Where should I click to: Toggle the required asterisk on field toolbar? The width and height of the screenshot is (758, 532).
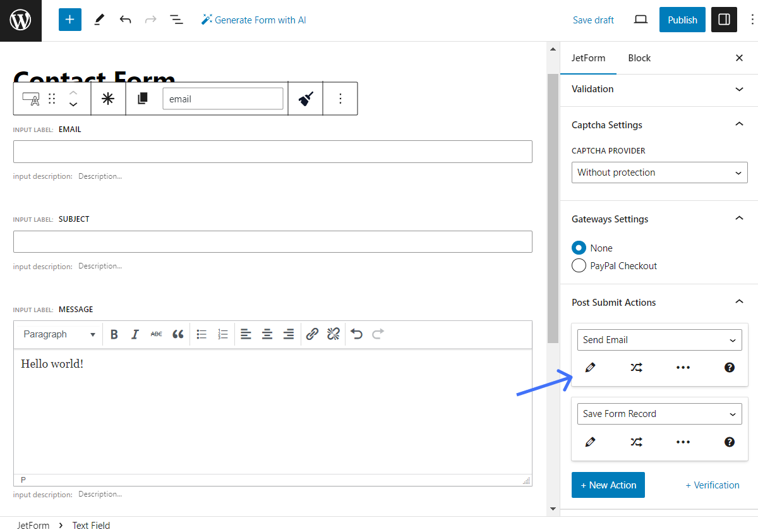(x=108, y=99)
